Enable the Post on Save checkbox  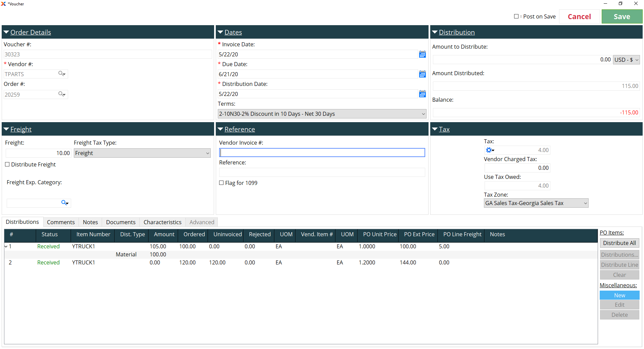click(x=516, y=16)
